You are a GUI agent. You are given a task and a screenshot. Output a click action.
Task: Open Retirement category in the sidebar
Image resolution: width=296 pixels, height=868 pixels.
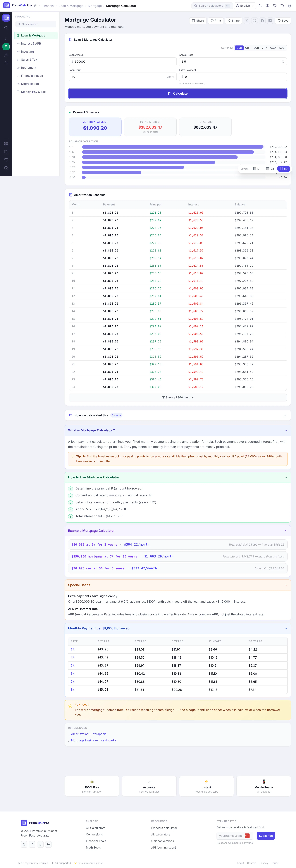[x=36, y=68]
